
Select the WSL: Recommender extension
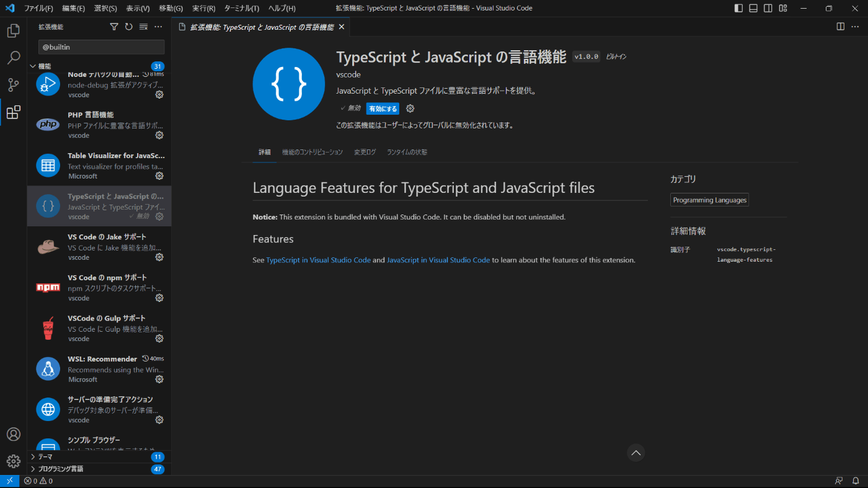click(99, 369)
